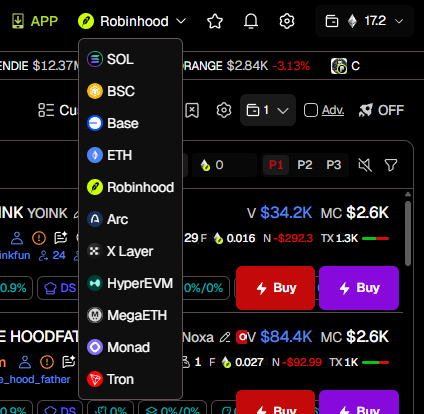
Task: Select Tron chain
Action: [130, 379]
